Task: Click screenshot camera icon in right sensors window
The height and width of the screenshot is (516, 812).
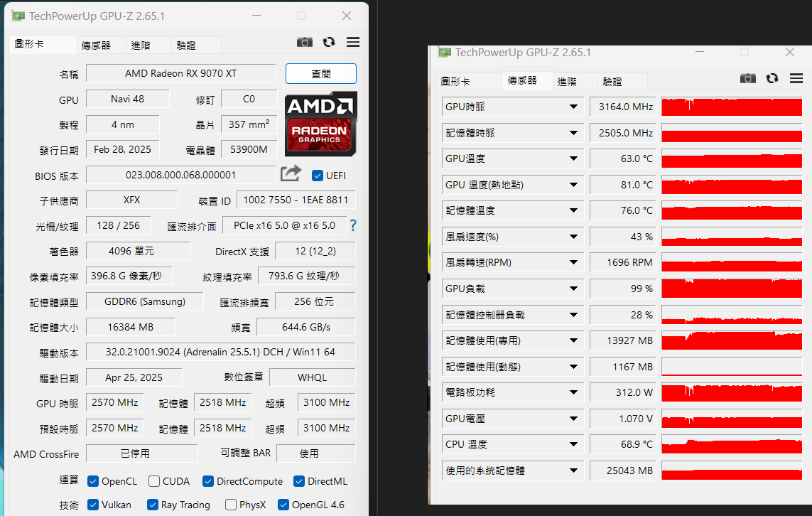Action: tap(748, 78)
